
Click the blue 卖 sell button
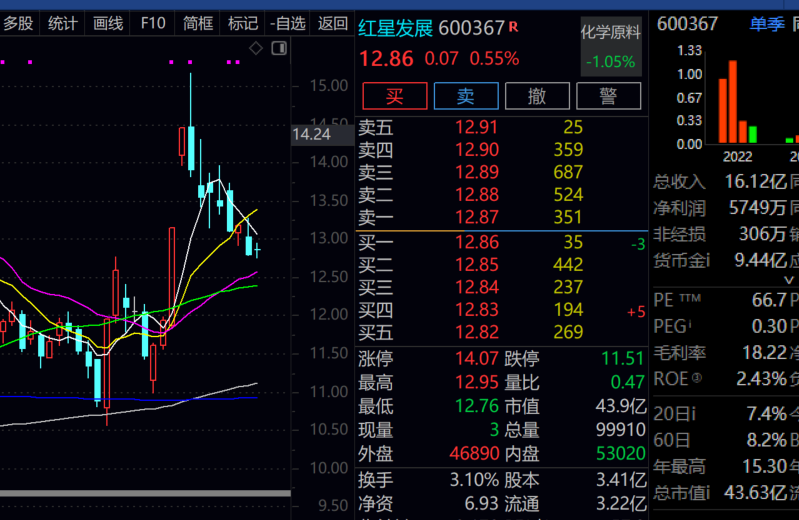click(x=466, y=96)
